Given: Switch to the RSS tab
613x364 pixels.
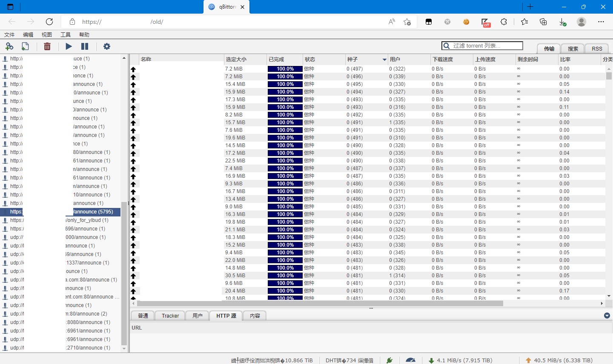Looking at the screenshot, I should (597, 48).
